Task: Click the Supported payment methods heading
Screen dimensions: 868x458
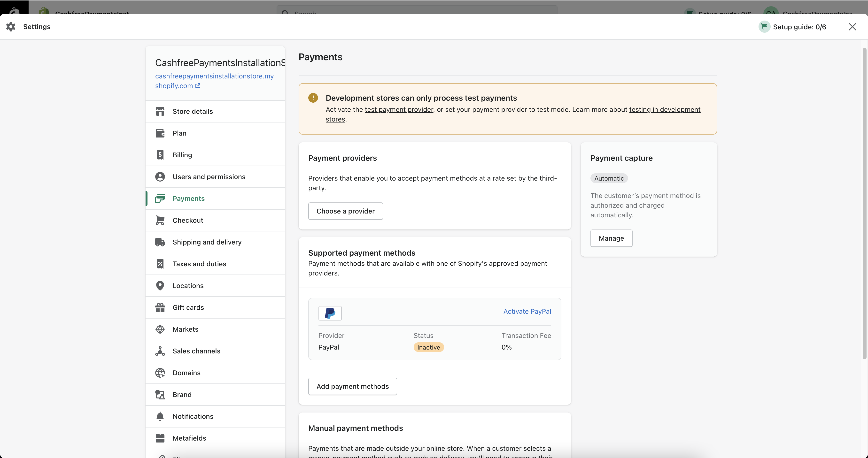Action: click(362, 253)
